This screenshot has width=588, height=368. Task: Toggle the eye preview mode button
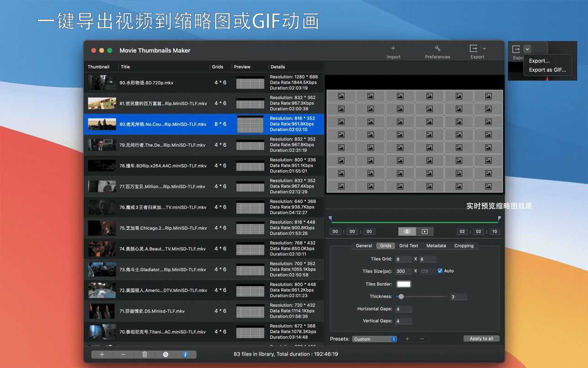point(407,232)
